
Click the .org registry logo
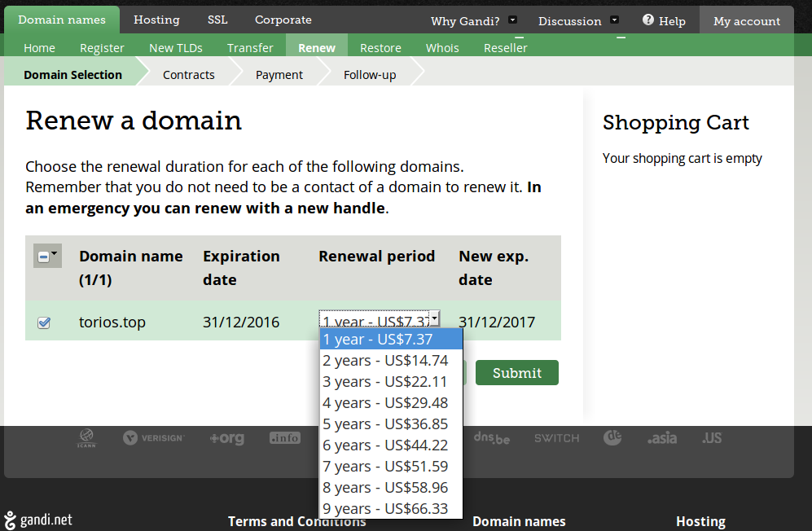pos(226,438)
